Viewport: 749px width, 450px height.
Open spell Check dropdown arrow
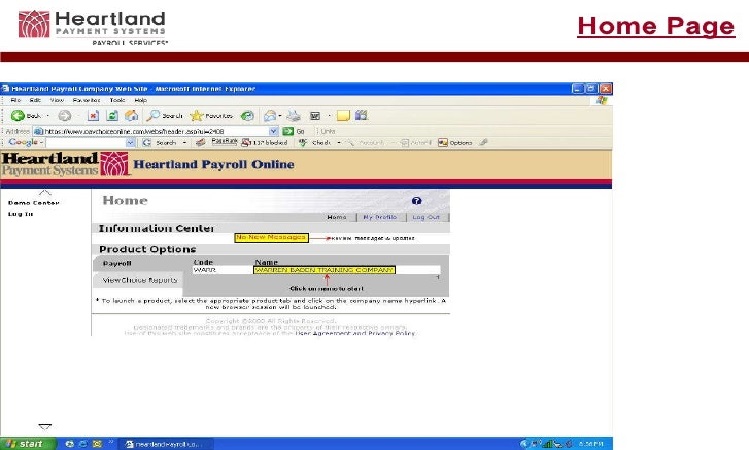pyautogui.click(x=339, y=142)
